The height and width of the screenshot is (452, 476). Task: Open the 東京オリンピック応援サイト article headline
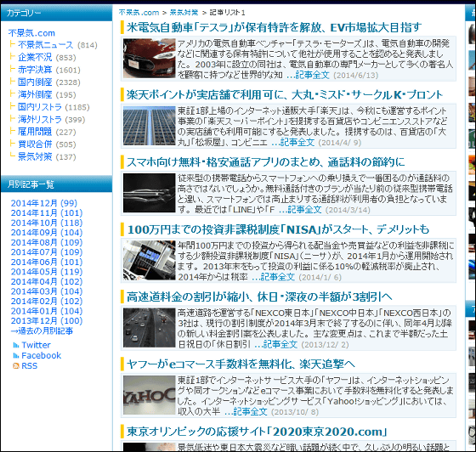(257, 432)
